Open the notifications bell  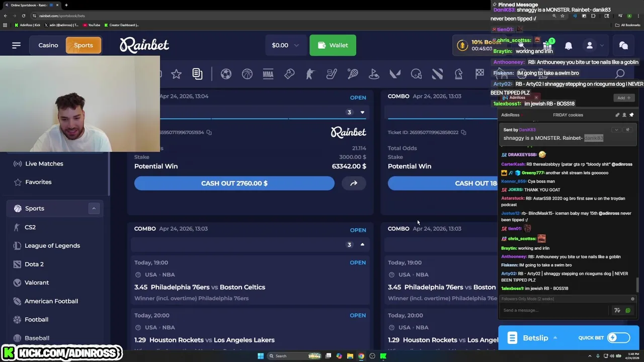(569, 45)
